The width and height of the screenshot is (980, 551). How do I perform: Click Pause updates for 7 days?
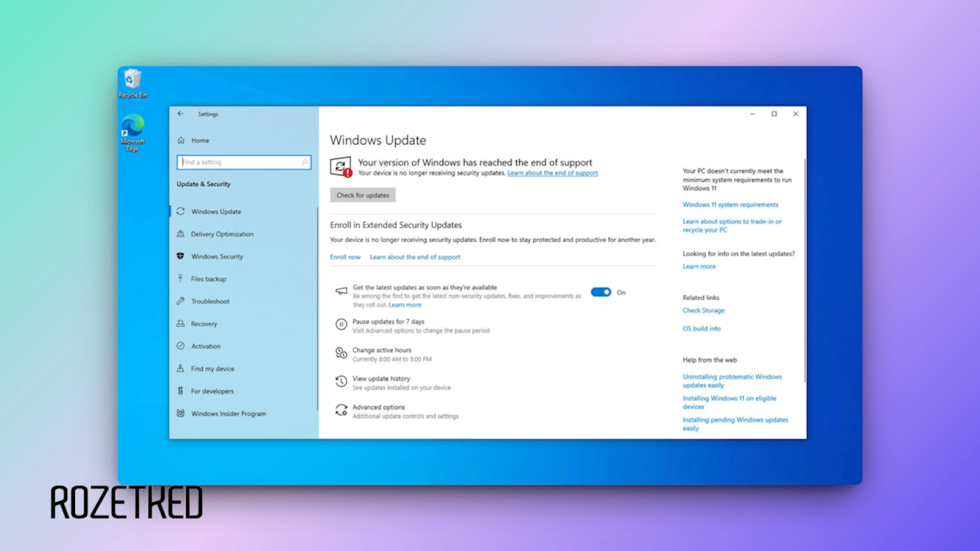tap(388, 322)
